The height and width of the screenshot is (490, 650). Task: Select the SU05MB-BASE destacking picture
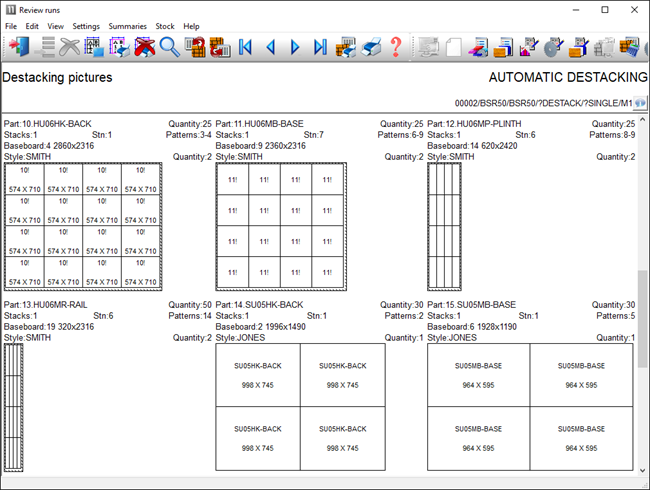529,408
